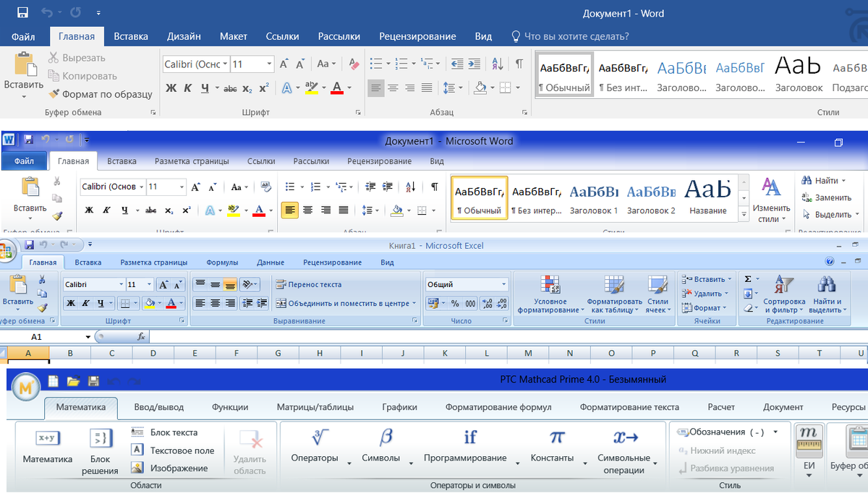The width and height of the screenshot is (868, 496).
Task: Open the Общий number format dropdown in Excel
Action: (x=504, y=285)
